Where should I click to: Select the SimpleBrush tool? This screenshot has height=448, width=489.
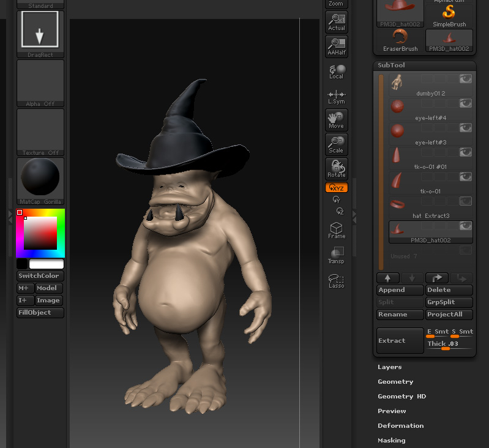pos(449,15)
